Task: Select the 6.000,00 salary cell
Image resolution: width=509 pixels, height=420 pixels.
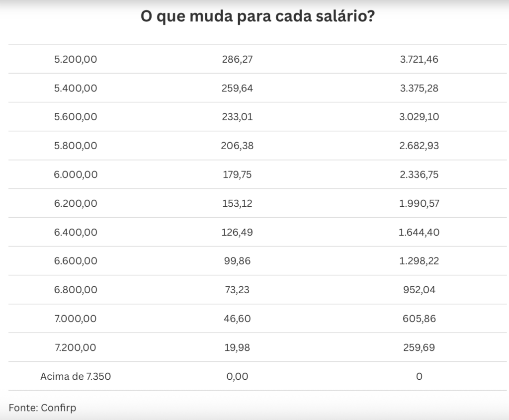Action: 76,175
